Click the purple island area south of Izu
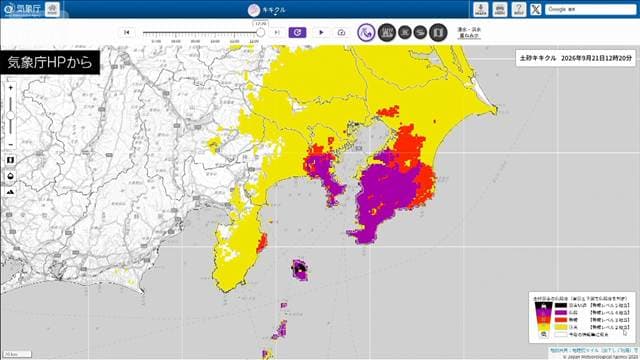This screenshot has width=640, height=360. (x=300, y=269)
